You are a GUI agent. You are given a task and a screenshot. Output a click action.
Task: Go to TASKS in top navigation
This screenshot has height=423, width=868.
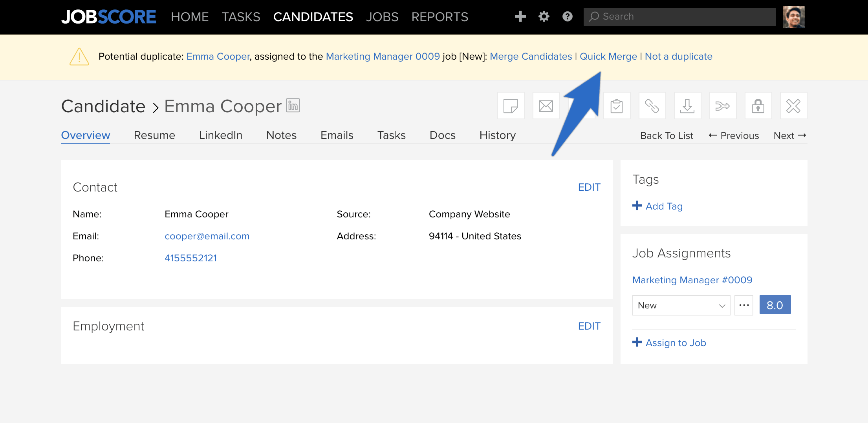(241, 17)
